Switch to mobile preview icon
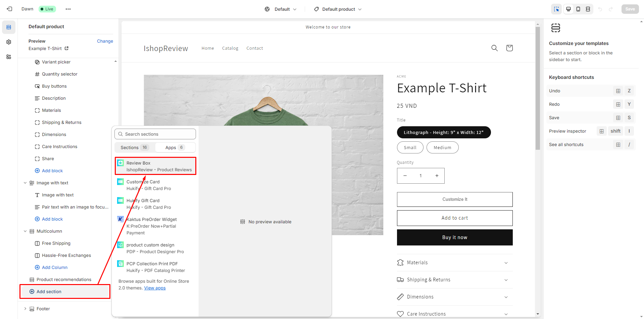The image size is (644, 319). pos(578,9)
